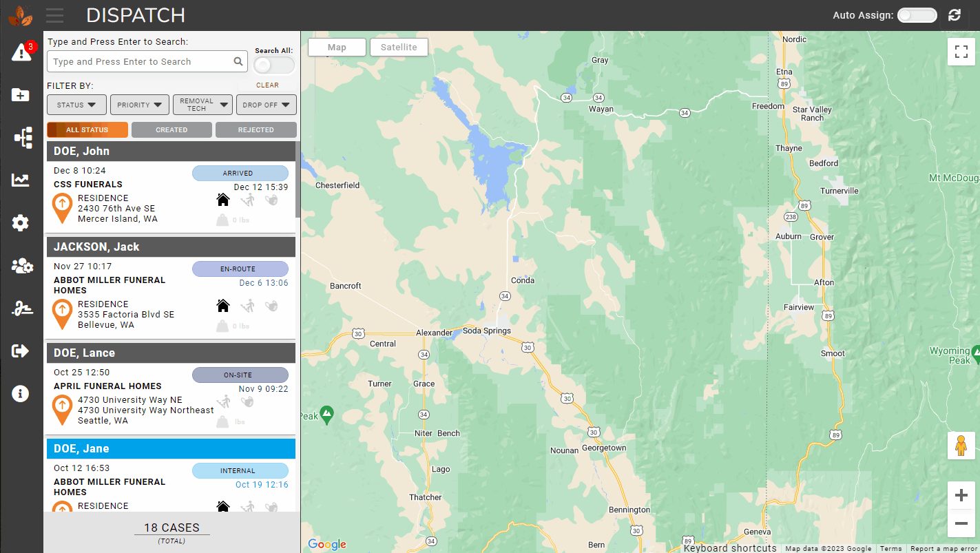The width and height of the screenshot is (980, 553).
Task: Zoom in on the map
Action: coord(961,496)
